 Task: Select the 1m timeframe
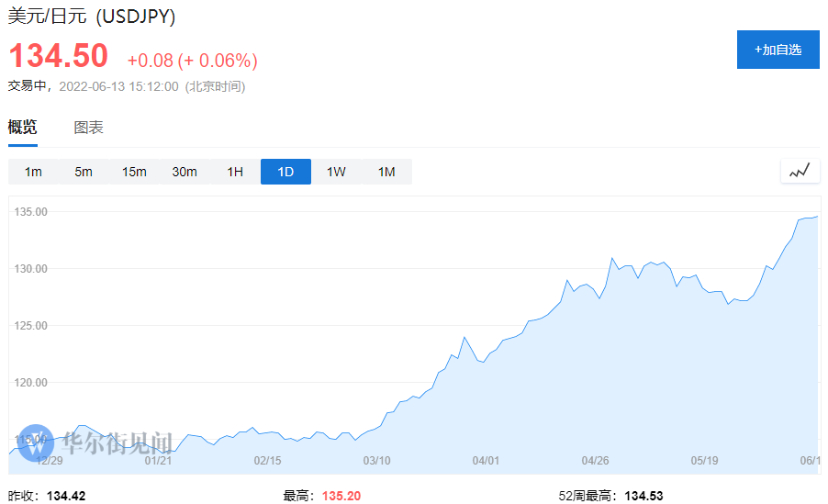pyautogui.click(x=33, y=172)
